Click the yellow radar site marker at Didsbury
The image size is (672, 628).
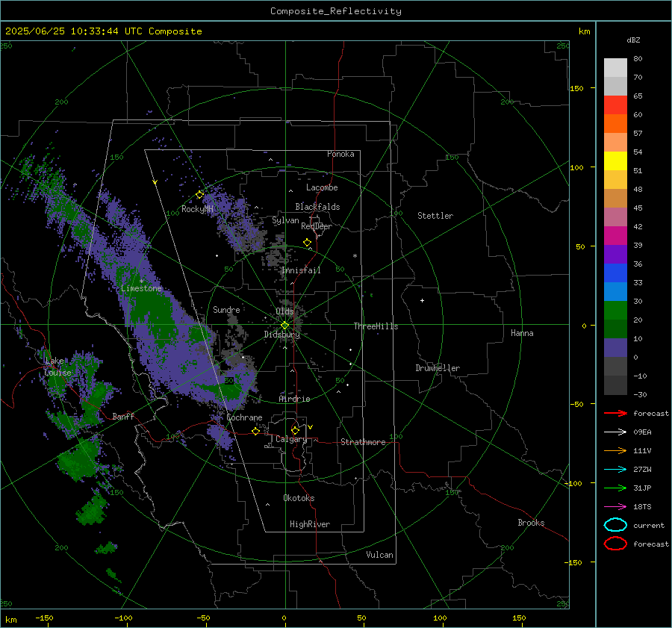point(284,325)
